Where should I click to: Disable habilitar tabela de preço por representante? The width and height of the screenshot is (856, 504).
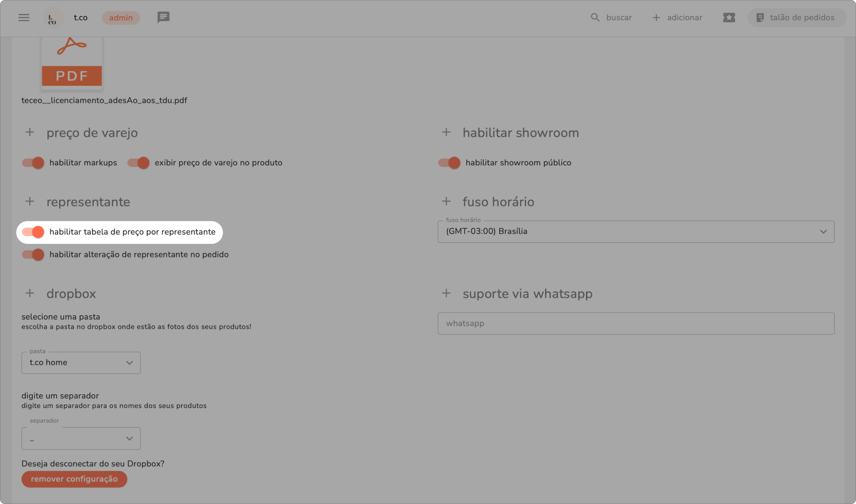pos(33,232)
